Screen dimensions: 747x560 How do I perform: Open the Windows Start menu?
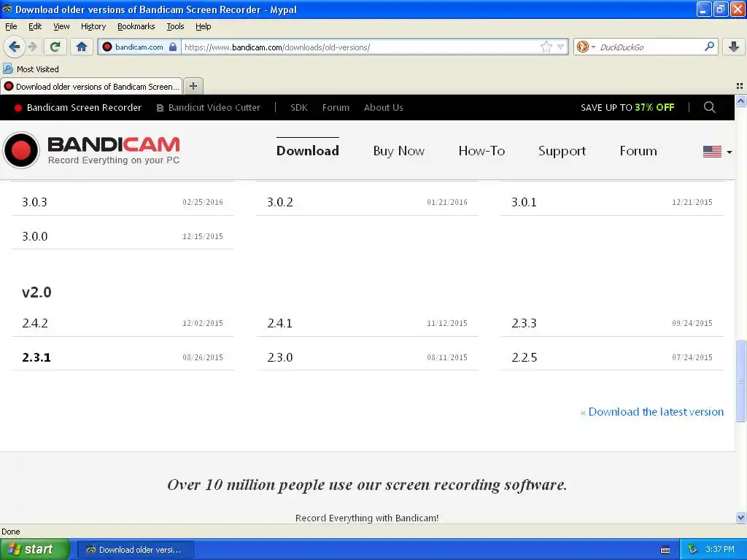(35, 549)
